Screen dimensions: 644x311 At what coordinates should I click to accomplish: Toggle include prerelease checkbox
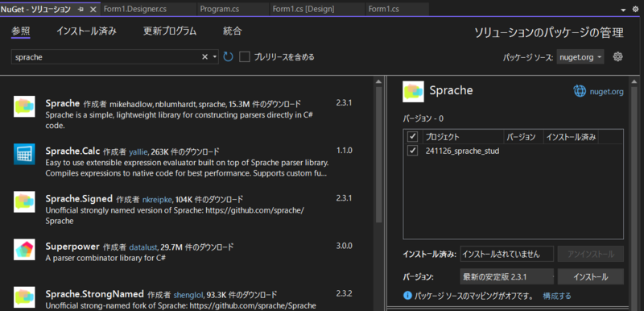coord(245,57)
